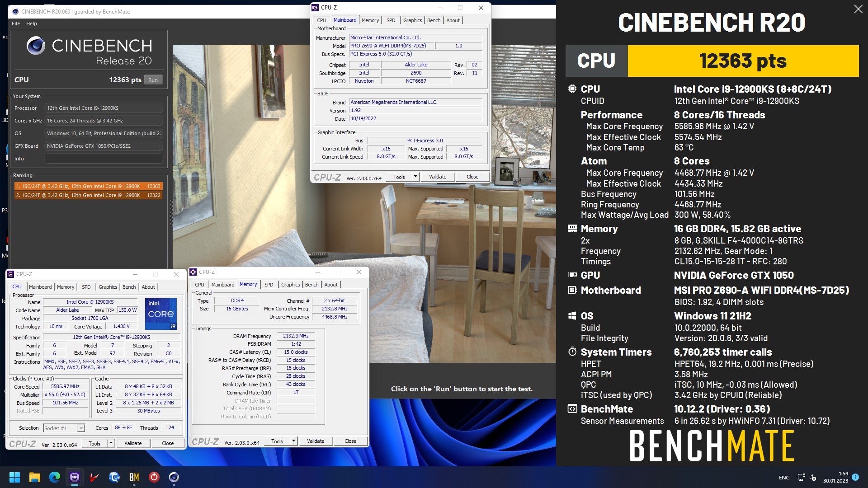Switch to SPD tab in Mainboard CPU-Z
The width and height of the screenshot is (868, 488).
click(391, 20)
